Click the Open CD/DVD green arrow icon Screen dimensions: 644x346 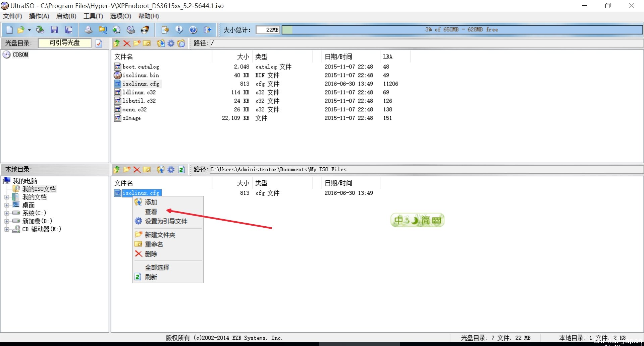pos(40,30)
